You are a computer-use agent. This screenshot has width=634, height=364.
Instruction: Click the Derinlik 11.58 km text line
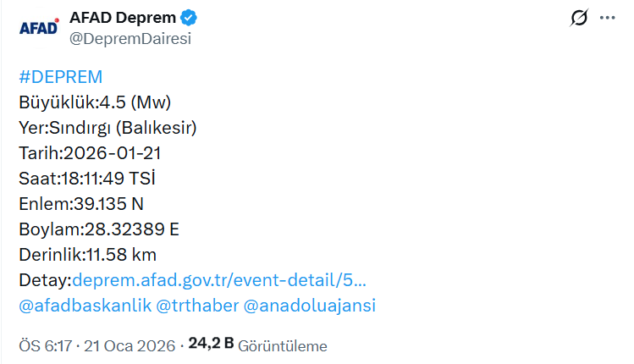click(x=87, y=255)
